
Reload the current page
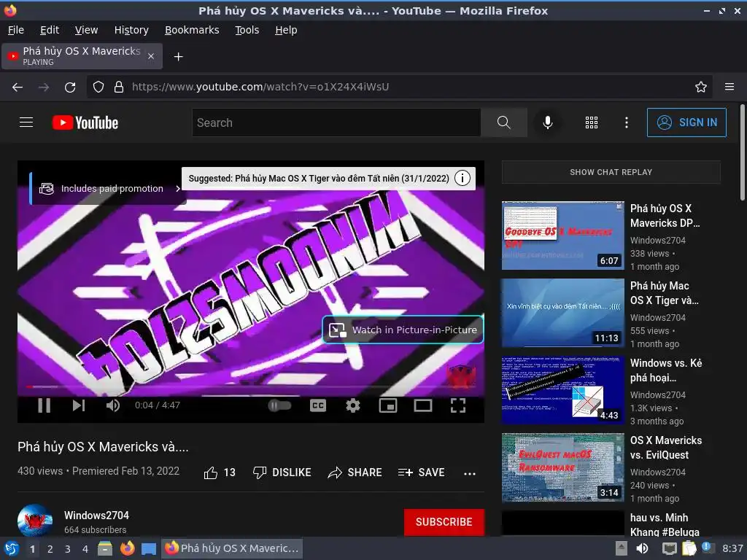coord(70,87)
